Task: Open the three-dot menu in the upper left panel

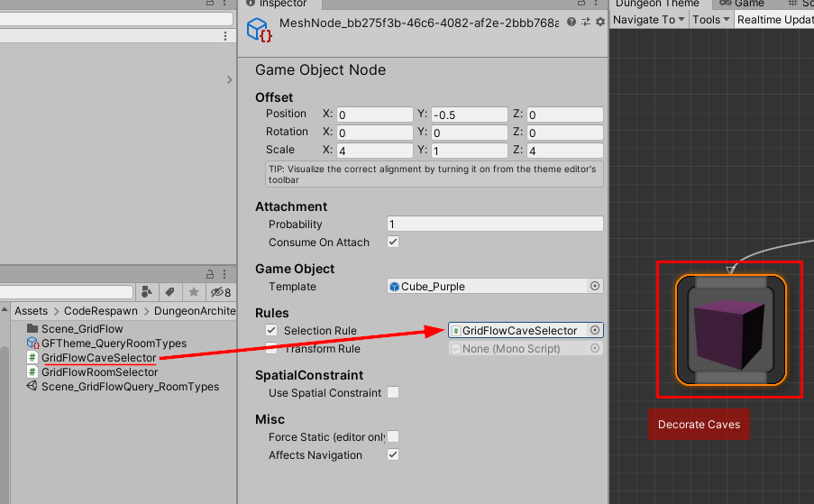Action: [x=224, y=36]
